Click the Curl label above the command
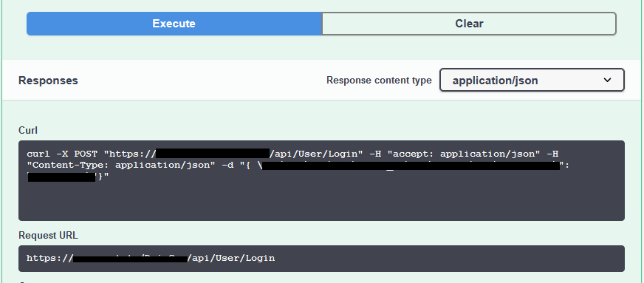The width and height of the screenshot is (644, 283). point(28,130)
